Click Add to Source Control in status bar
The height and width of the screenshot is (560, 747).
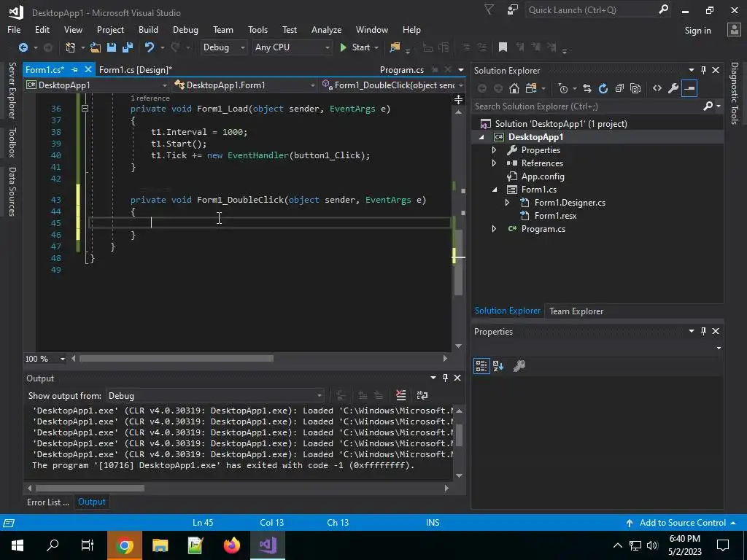(682, 522)
